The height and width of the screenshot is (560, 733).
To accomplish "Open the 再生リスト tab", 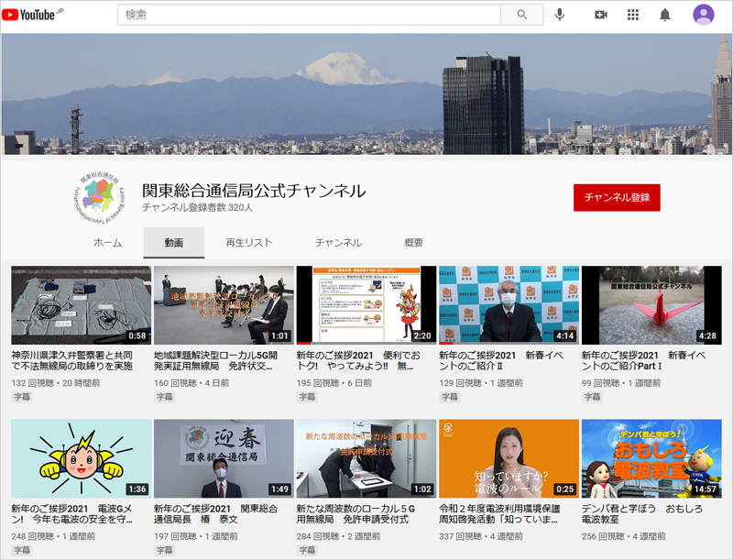I will (x=248, y=243).
